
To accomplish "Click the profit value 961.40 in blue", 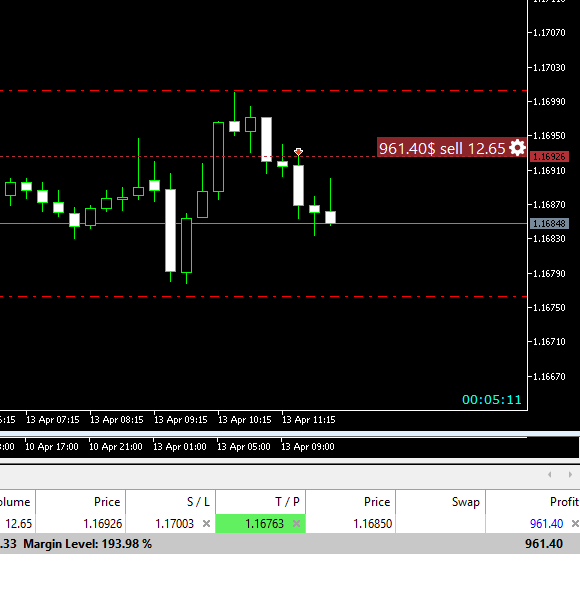I will click(x=546, y=524).
